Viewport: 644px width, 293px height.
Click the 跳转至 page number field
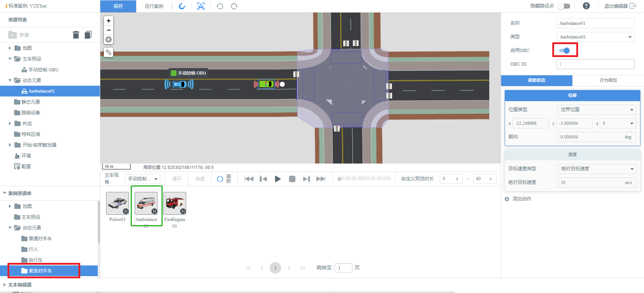[343, 268]
